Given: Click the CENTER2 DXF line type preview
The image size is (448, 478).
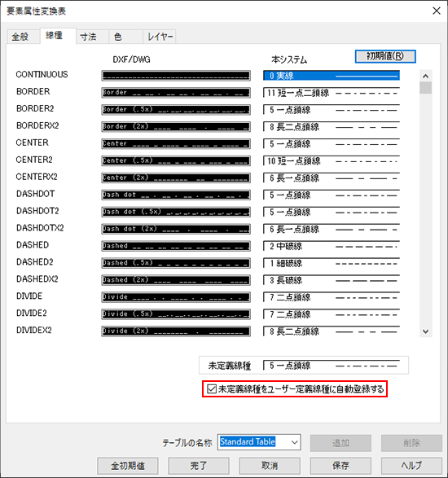Looking at the screenshot, I should point(176,160).
